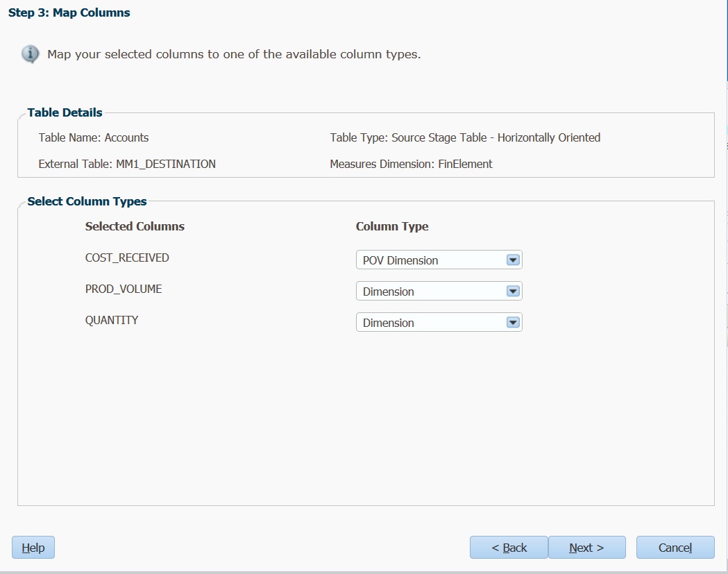Open the COST_RECEIVED column type dropdown arrow
This screenshot has width=728, height=574.
513,260
